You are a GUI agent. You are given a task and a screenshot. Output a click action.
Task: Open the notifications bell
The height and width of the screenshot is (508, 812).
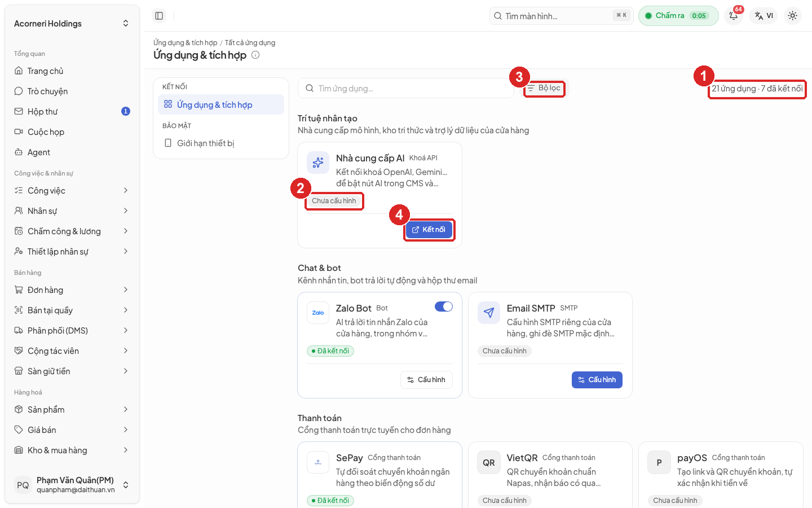(x=734, y=16)
